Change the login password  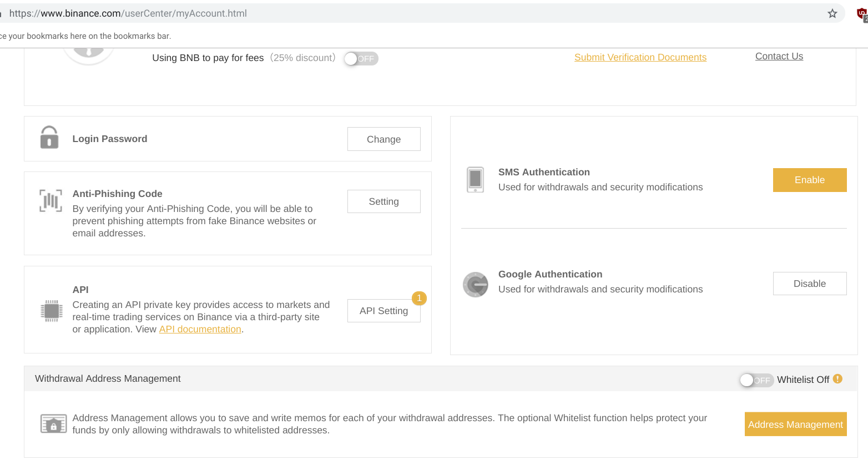click(384, 139)
